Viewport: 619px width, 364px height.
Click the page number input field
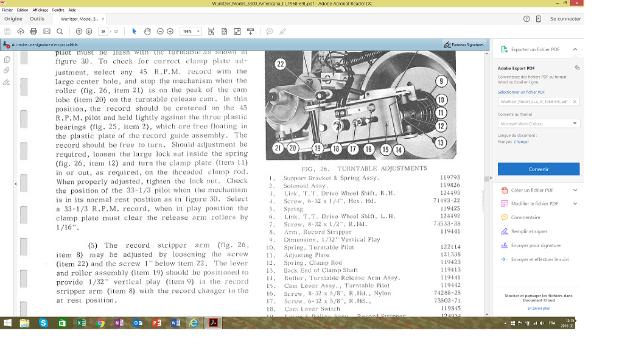pos(103,31)
